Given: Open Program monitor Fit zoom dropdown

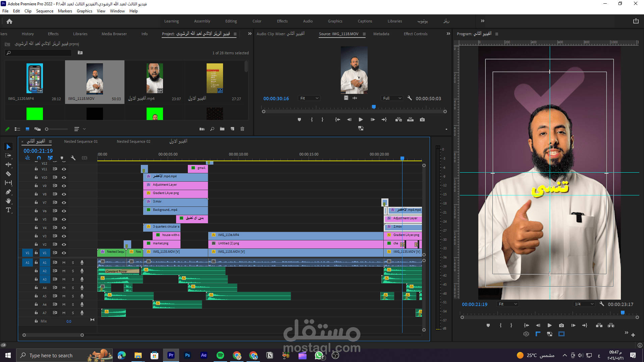Looking at the screenshot, I should coord(508,304).
